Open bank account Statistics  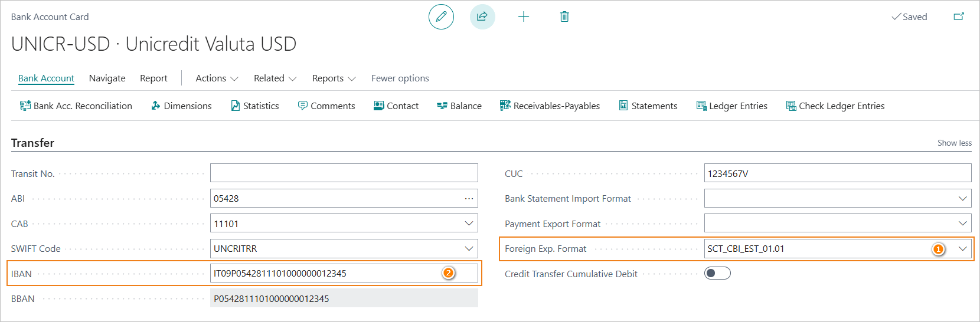pyautogui.click(x=254, y=106)
